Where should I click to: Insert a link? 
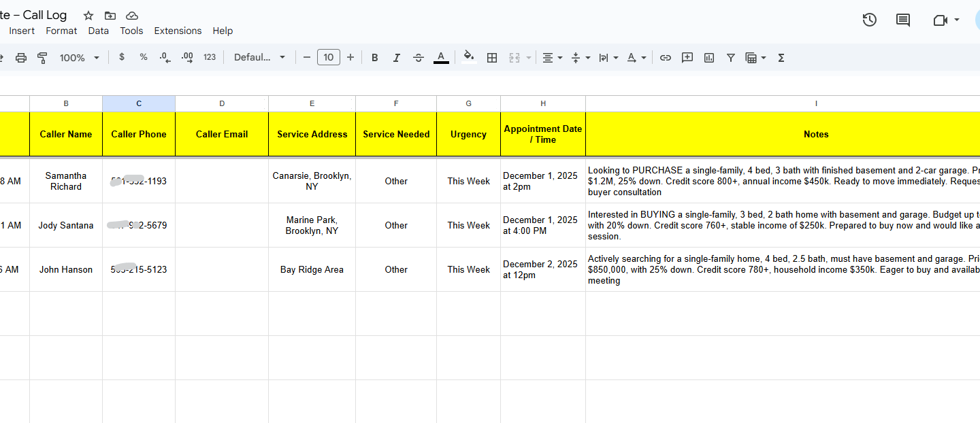[x=666, y=58]
